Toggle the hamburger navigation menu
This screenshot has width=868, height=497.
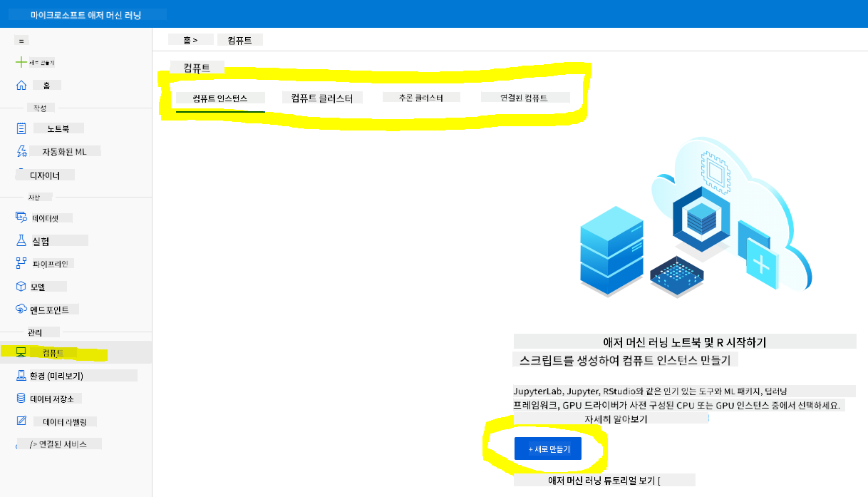[21, 41]
